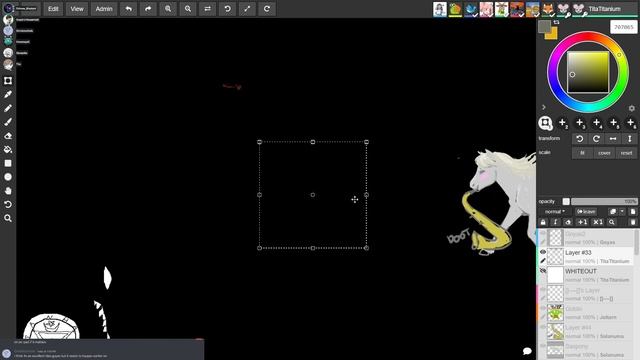Select the Rectangle shape tool

(8, 163)
